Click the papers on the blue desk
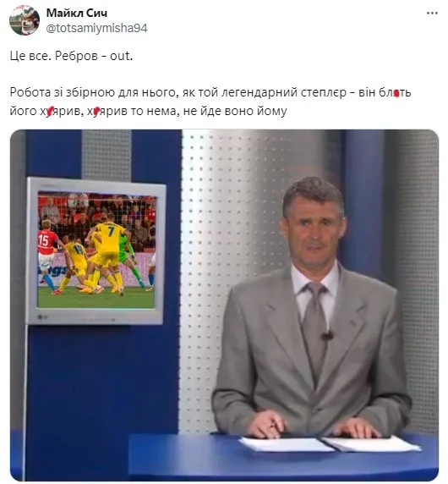The height and width of the screenshot is (484, 448). click(330, 444)
